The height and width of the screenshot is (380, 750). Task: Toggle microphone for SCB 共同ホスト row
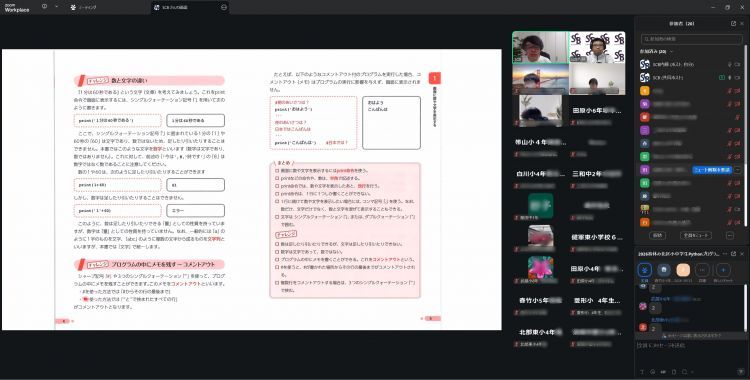pos(730,78)
